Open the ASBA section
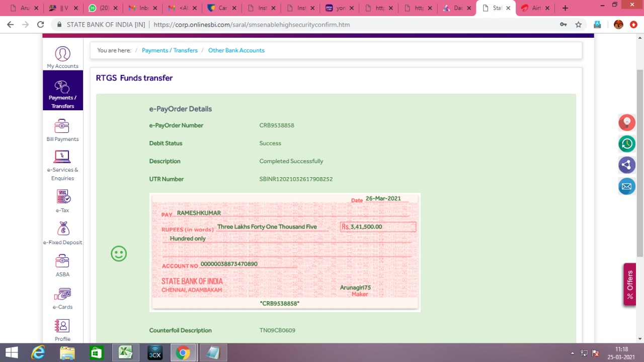The image size is (644, 362). click(x=62, y=265)
